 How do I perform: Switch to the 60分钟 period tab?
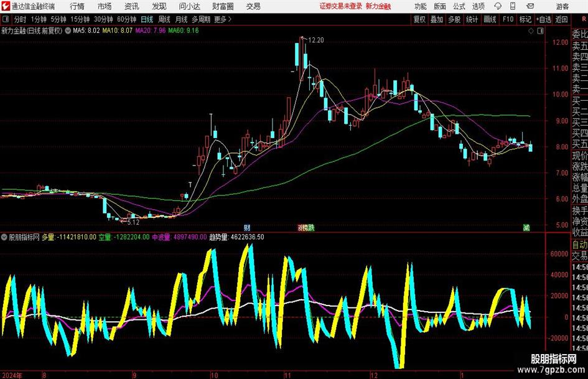(x=126, y=19)
